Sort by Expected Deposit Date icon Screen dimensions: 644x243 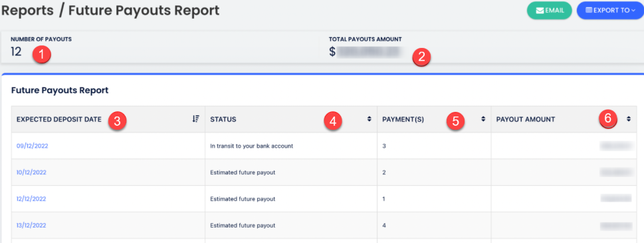[x=195, y=119]
